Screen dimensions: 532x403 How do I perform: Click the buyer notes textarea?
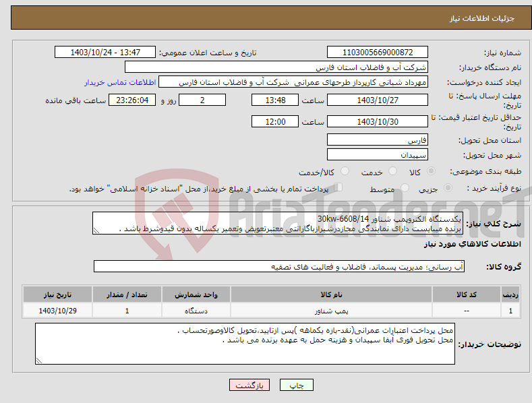[245, 344]
